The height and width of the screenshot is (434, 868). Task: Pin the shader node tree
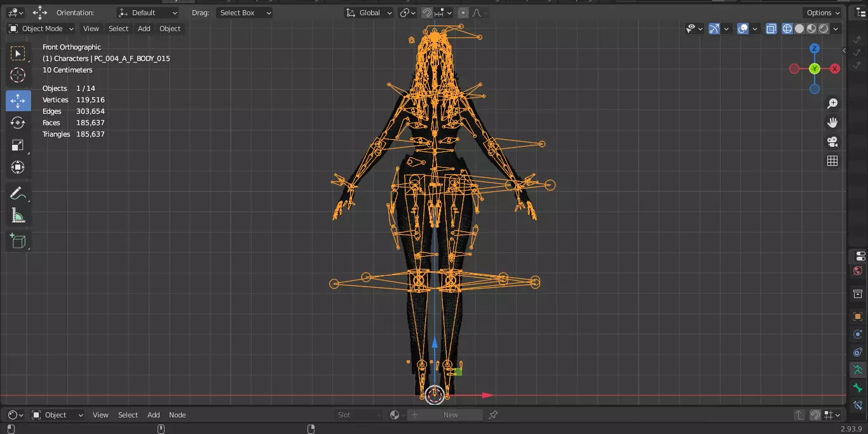(x=493, y=415)
